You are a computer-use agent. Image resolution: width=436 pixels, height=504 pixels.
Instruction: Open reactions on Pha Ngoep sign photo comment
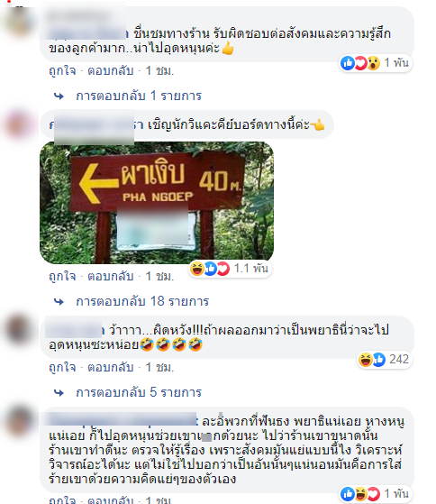click(x=230, y=269)
